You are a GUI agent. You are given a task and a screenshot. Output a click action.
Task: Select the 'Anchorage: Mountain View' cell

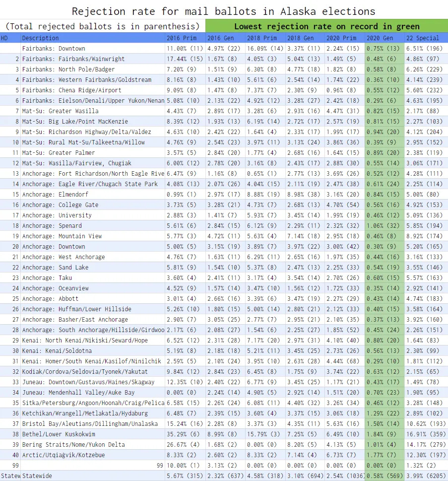pyautogui.click(x=93, y=236)
